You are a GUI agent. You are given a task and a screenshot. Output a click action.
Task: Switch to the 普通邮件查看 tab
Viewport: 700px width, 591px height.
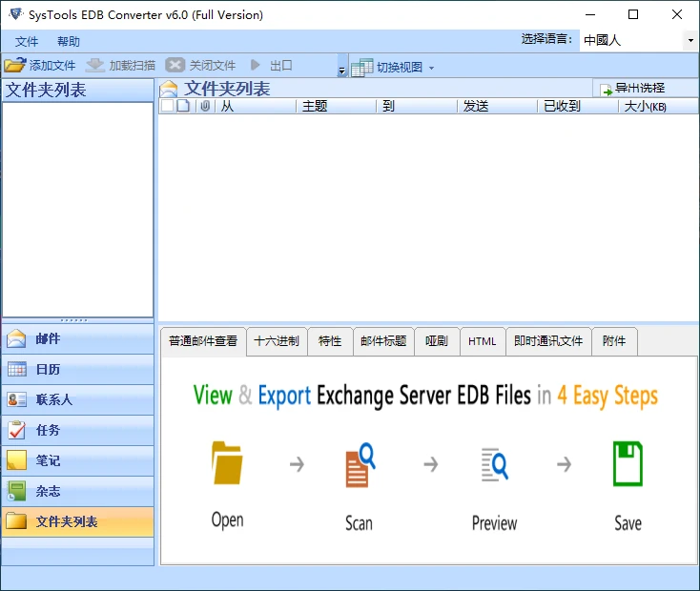pos(203,341)
